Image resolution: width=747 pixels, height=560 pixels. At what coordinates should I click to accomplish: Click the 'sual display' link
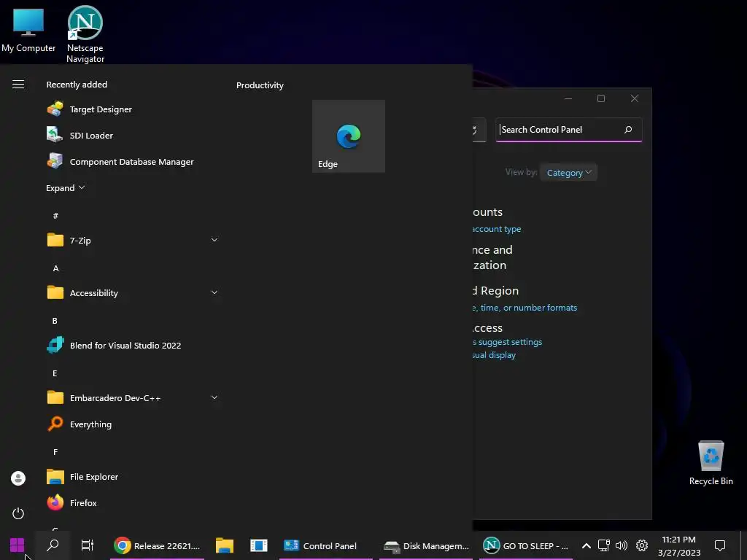point(494,355)
